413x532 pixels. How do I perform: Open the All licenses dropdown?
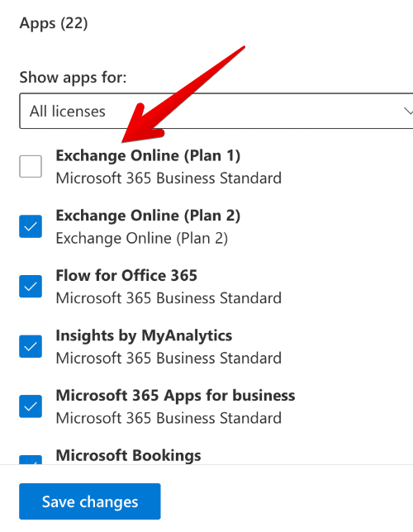[216, 111]
